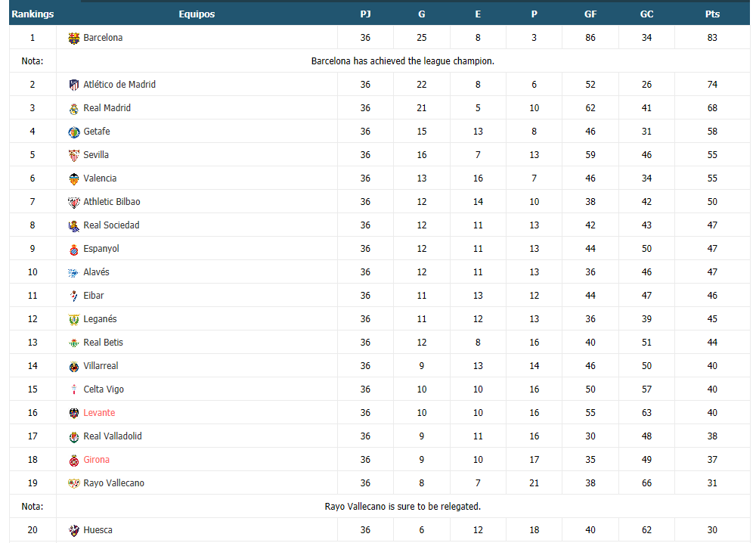Click the Espanyol club badge

74,250
